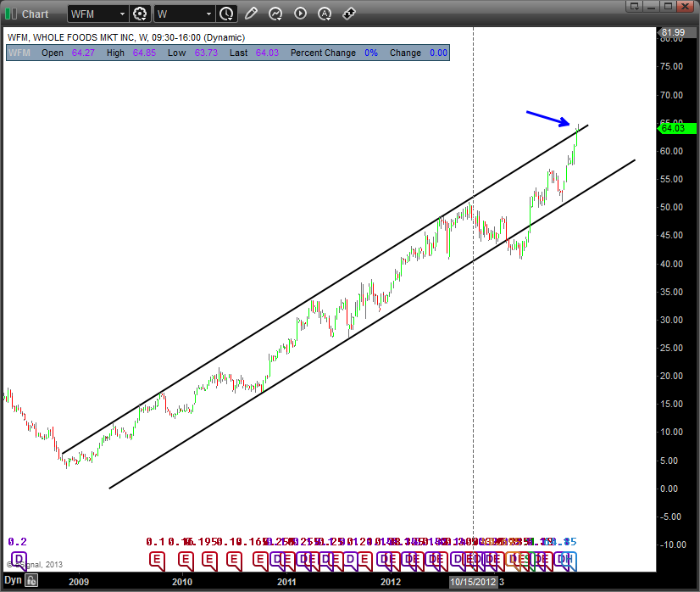Click the second red E earnings marker
Image resolution: width=700 pixels, height=592 pixels.
pyautogui.click(x=186, y=561)
